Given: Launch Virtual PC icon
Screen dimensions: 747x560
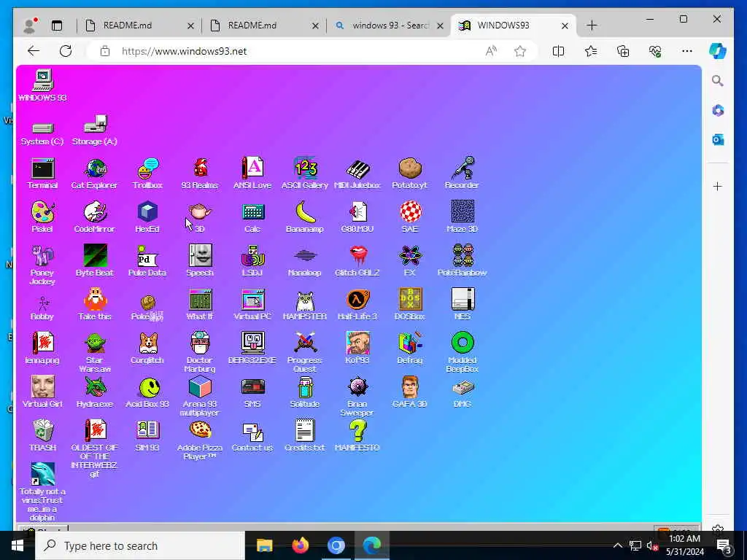Looking at the screenshot, I should (x=252, y=305).
